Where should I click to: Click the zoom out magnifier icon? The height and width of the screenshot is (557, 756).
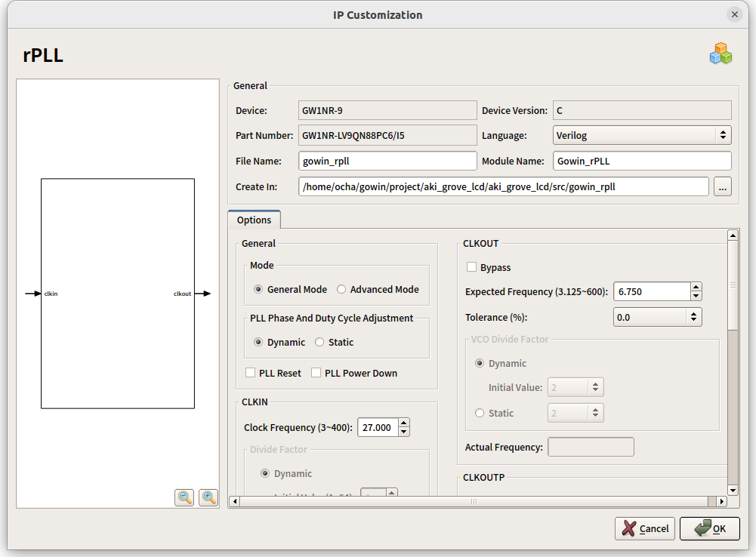pos(184,497)
